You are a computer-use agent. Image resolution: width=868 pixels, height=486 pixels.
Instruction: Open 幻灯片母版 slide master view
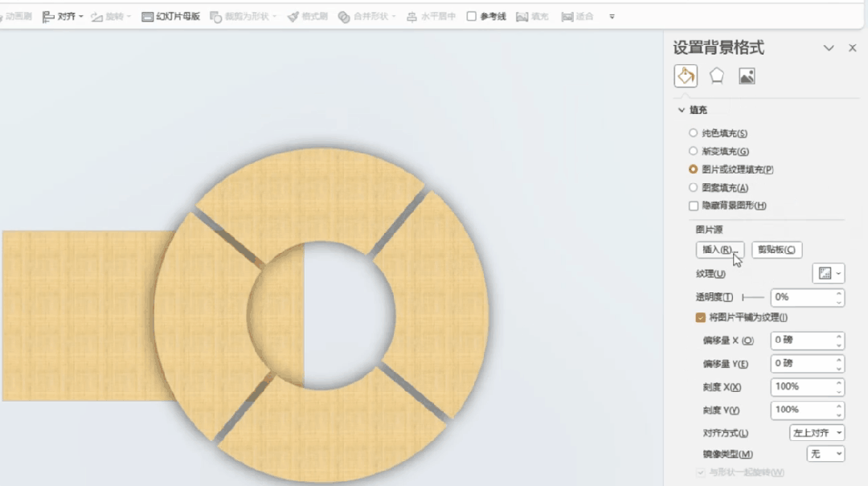(x=170, y=17)
